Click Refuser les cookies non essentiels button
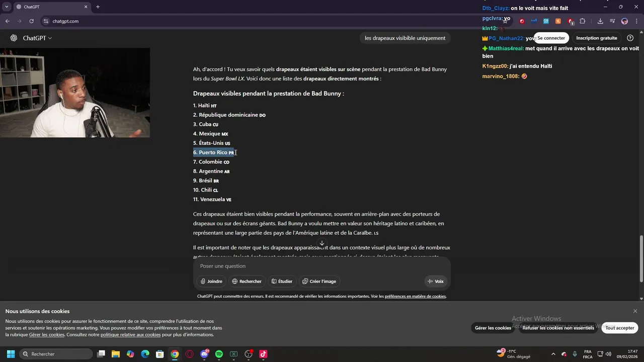The height and width of the screenshot is (362, 644). (x=558, y=328)
